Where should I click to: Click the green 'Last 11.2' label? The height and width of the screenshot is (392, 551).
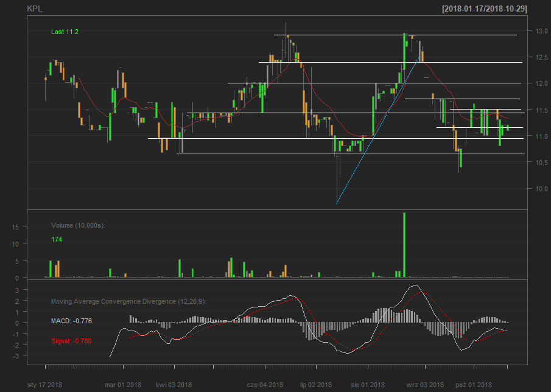[65, 32]
